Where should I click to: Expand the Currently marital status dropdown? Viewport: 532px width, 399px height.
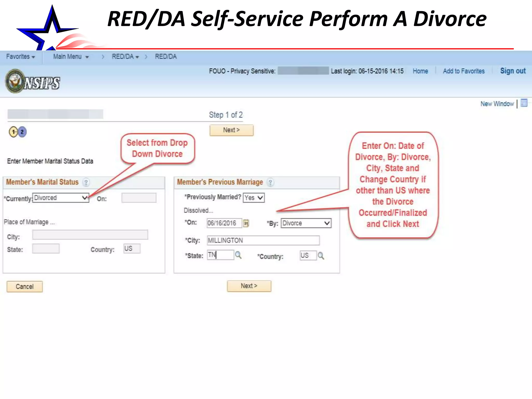tap(61, 198)
